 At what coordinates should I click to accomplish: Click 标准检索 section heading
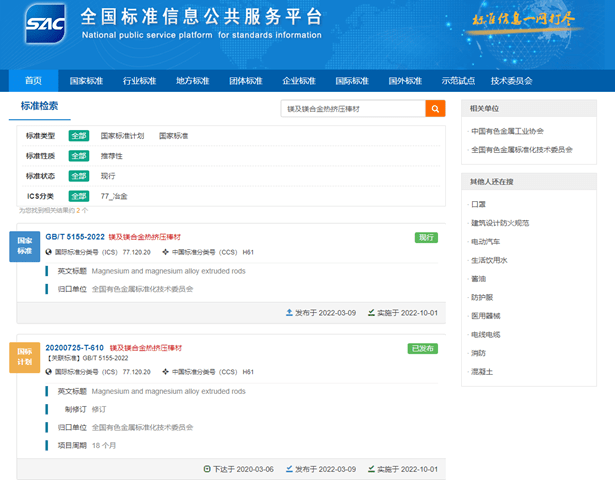tap(39, 106)
